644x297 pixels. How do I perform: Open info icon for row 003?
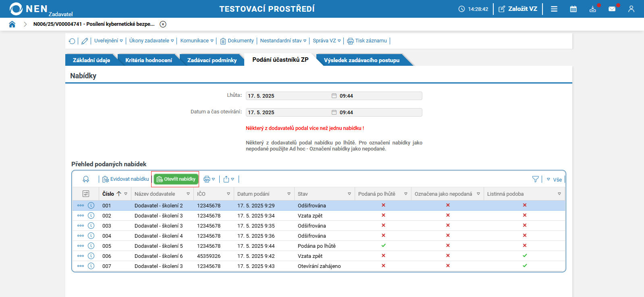(x=91, y=226)
